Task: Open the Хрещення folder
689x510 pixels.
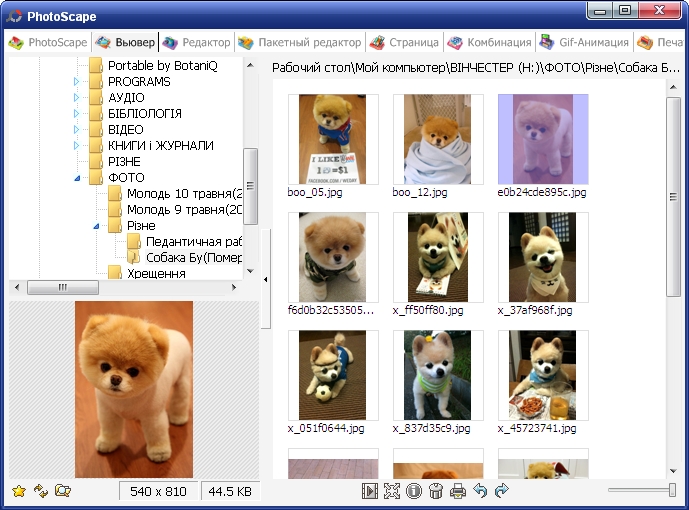Action: click(156, 274)
